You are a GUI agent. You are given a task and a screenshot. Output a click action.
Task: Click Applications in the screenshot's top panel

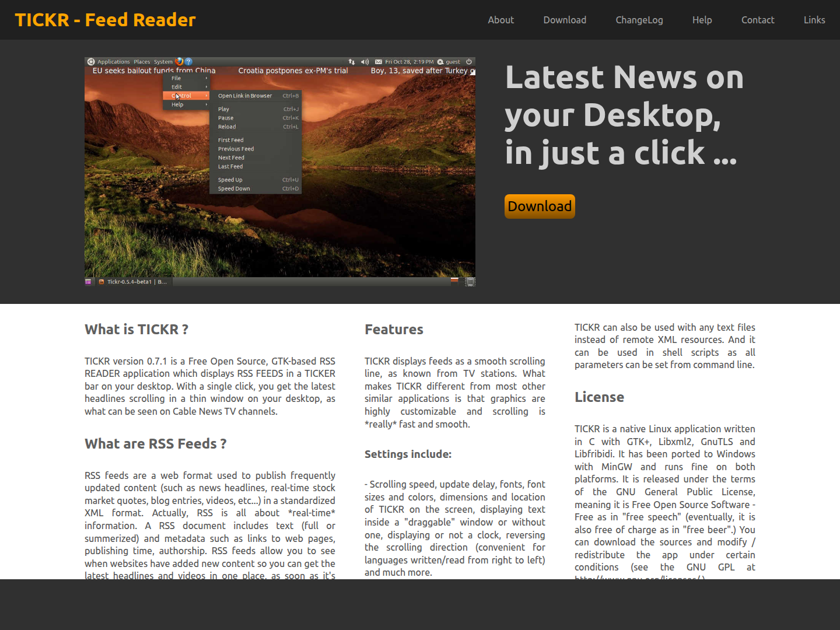click(114, 62)
